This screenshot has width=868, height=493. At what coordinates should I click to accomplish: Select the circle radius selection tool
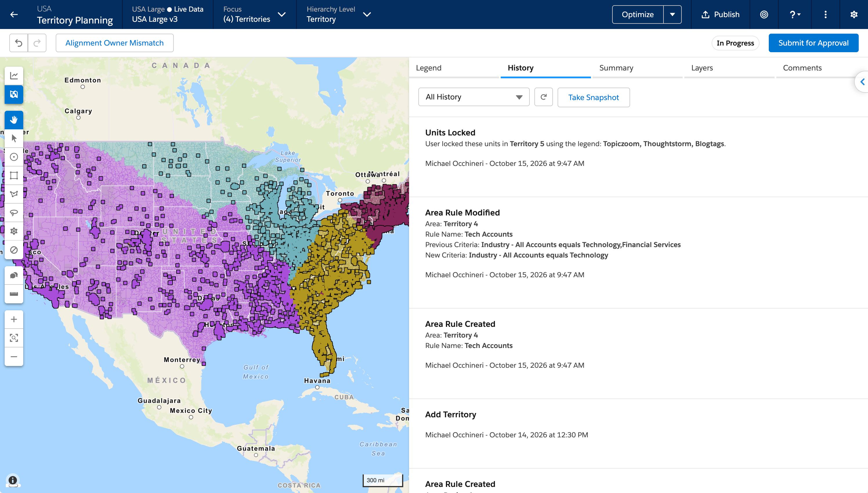click(x=14, y=157)
